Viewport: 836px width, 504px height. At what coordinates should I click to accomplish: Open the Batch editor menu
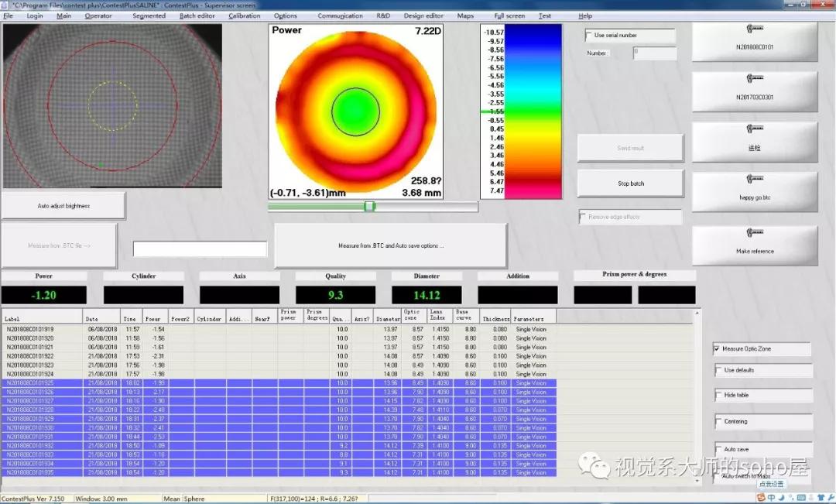(x=197, y=15)
